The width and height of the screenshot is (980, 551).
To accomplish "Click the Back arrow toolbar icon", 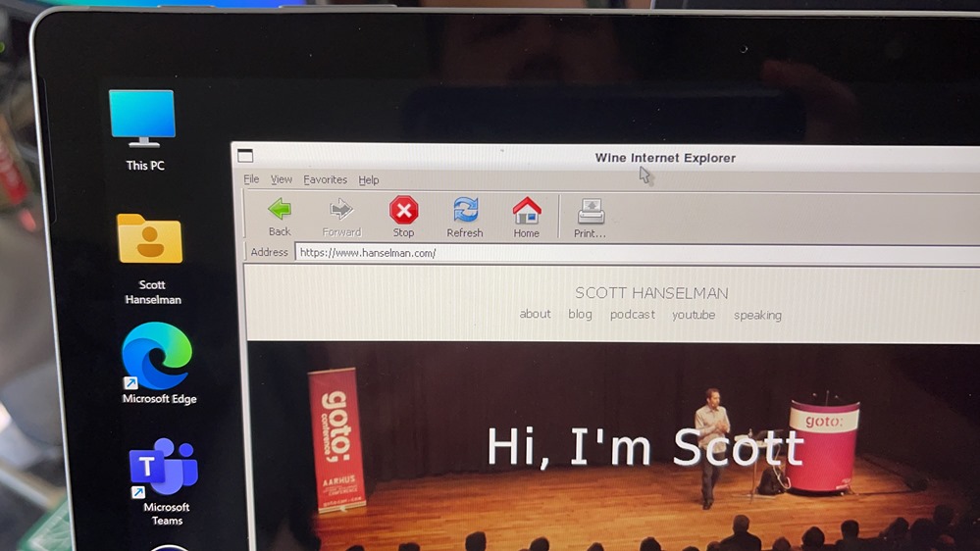I will coord(280,209).
